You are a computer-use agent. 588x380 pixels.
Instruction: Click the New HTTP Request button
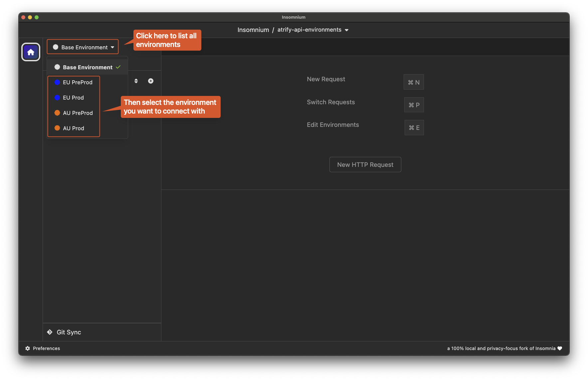tap(365, 165)
